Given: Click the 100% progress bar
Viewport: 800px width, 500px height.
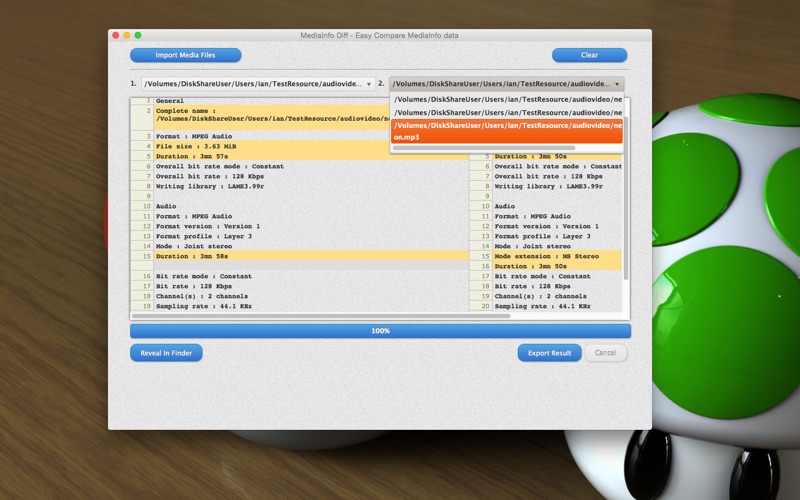Looking at the screenshot, I should 380,330.
